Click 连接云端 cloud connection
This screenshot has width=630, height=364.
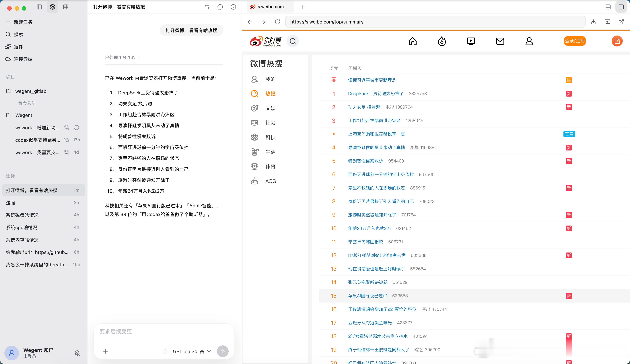point(19,59)
